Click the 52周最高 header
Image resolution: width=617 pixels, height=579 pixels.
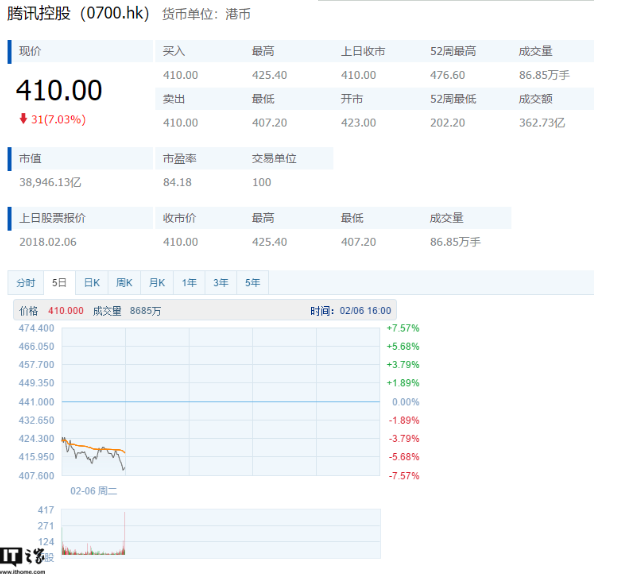[x=453, y=51]
